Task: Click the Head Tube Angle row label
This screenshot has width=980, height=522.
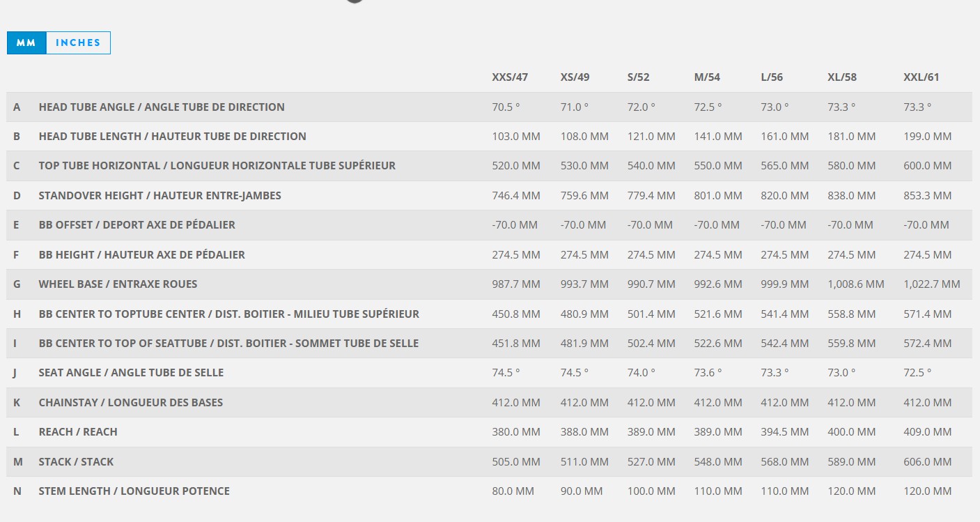Action: tap(162, 107)
